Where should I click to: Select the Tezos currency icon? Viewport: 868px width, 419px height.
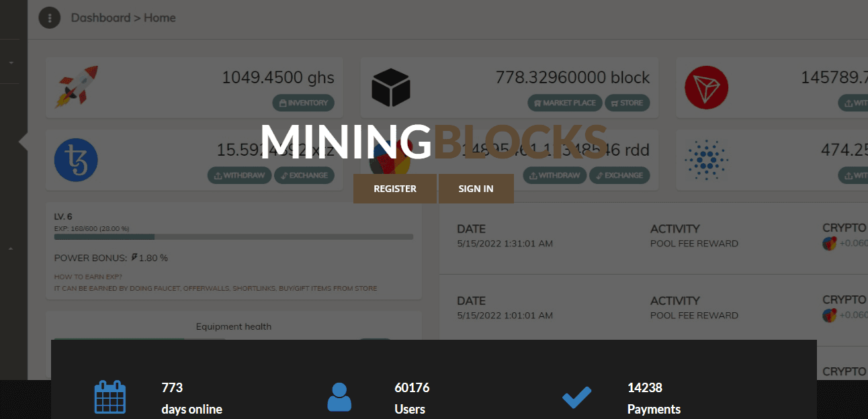coord(76,160)
